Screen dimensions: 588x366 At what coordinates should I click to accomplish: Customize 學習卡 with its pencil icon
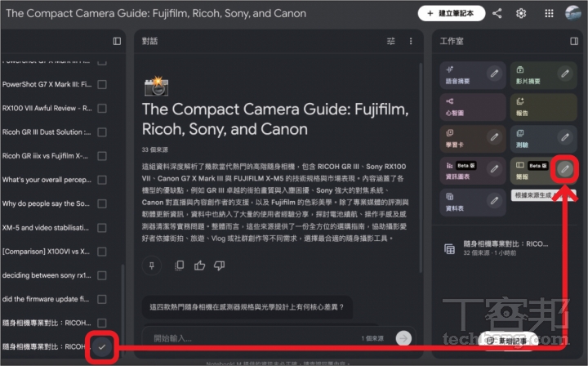[x=495, y=137]
